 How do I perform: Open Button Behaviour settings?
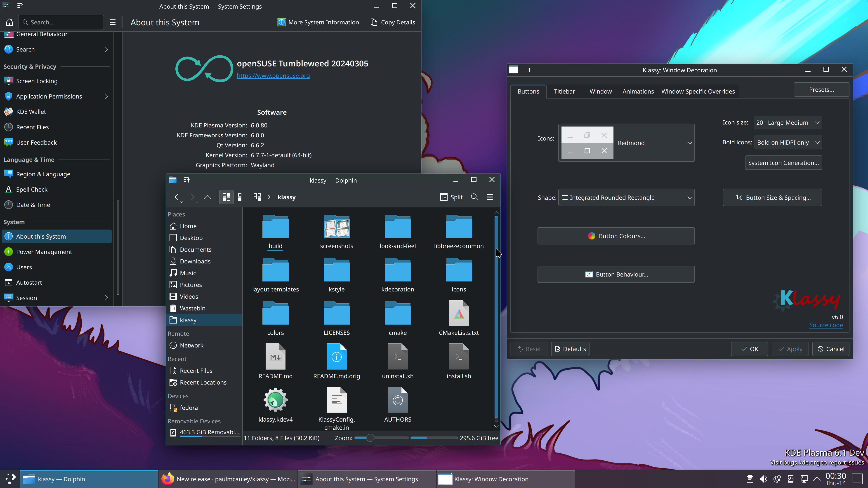tap(616, 274)
